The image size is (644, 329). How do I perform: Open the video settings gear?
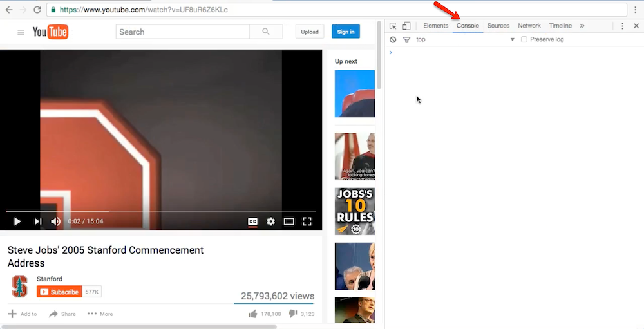click(x=270, y=221)
